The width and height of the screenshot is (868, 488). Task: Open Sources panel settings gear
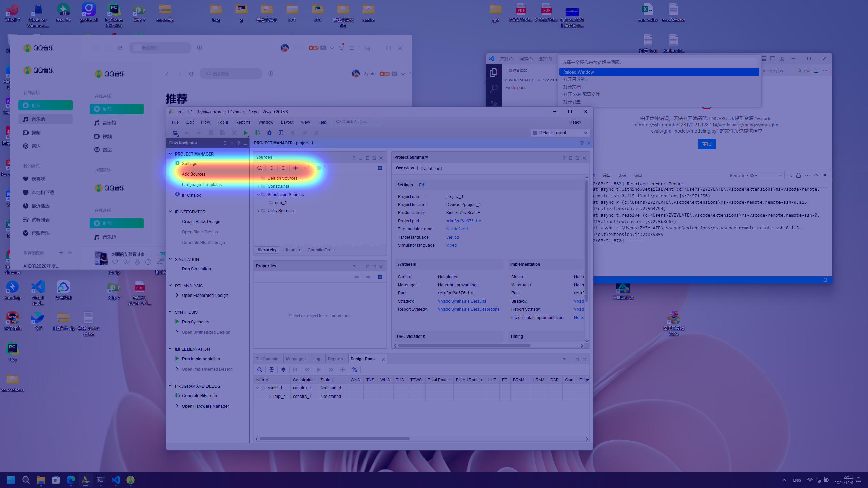[380, 168]
